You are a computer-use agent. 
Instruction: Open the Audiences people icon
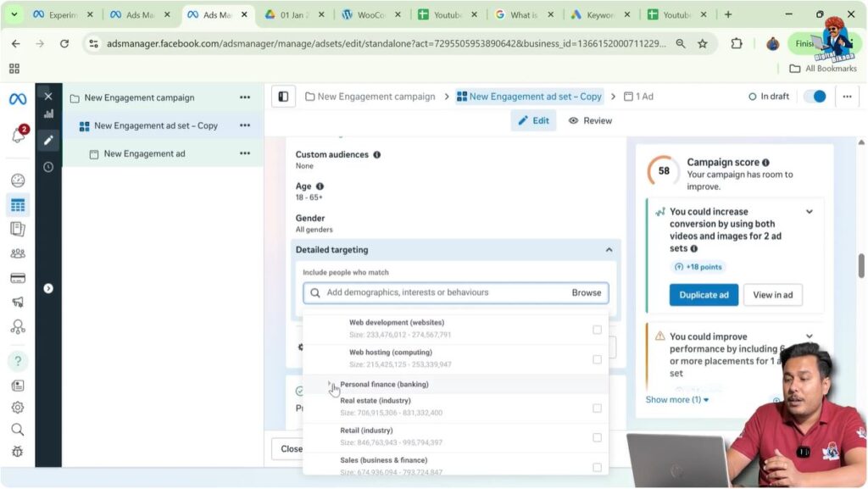pyautogui.click(x=17, y=253)
